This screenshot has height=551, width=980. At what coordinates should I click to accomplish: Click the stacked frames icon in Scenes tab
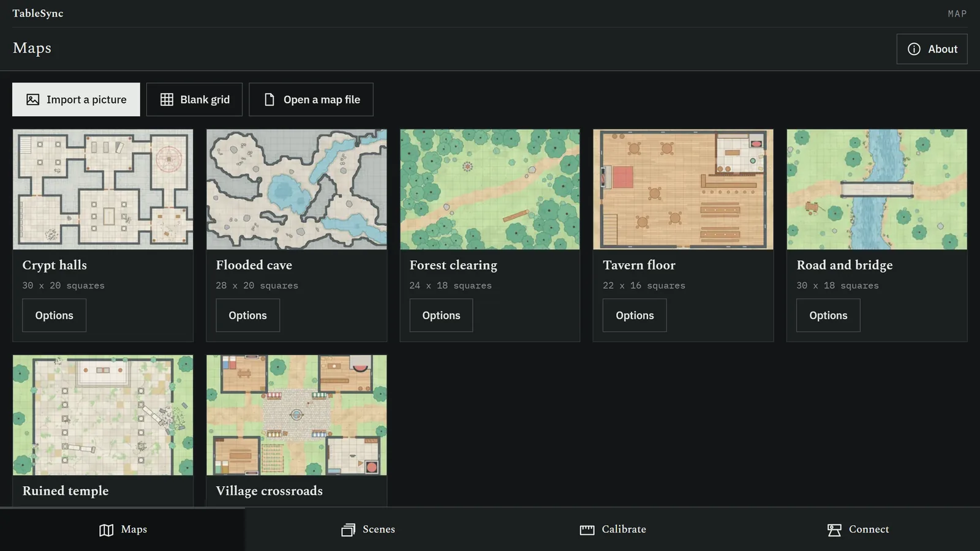pos(348,530)
